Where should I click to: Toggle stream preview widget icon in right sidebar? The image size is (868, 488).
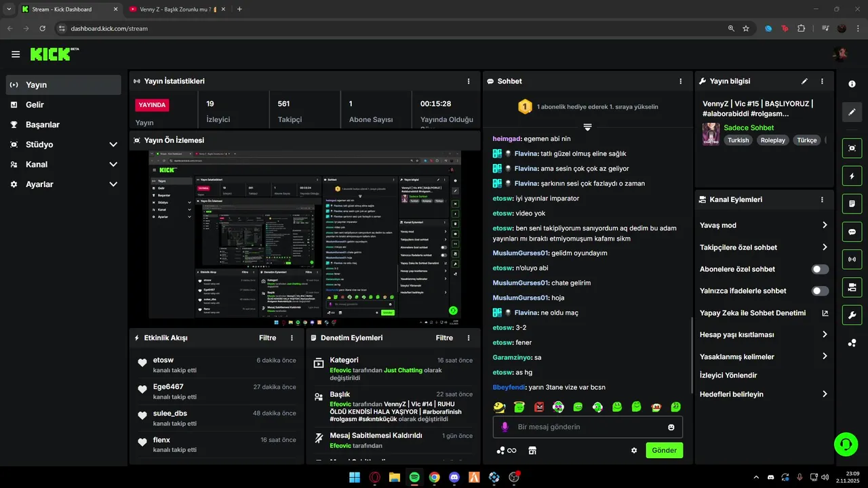click(x=852, y=148)
